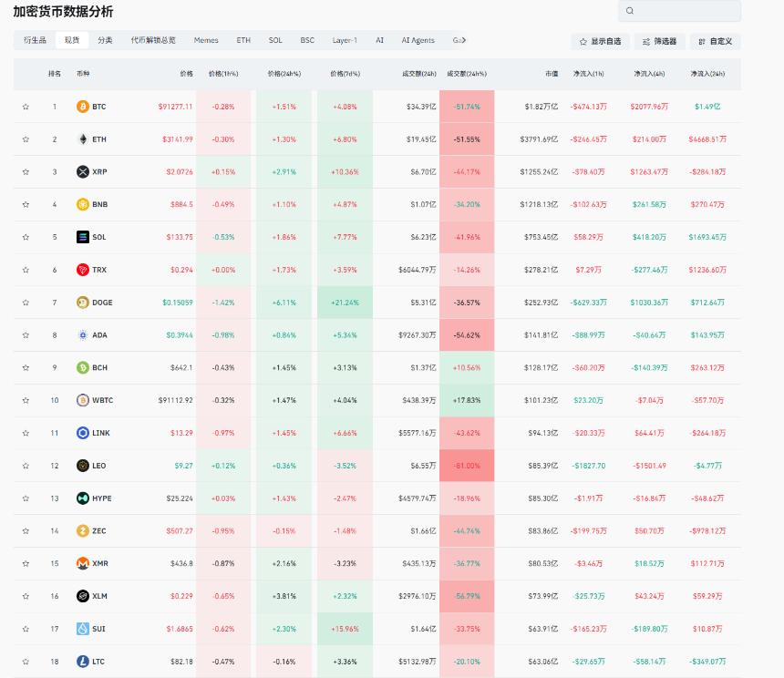This screenshot has height=678, width=784.
Task: Toggle the SOL row star
Action: 26,237
